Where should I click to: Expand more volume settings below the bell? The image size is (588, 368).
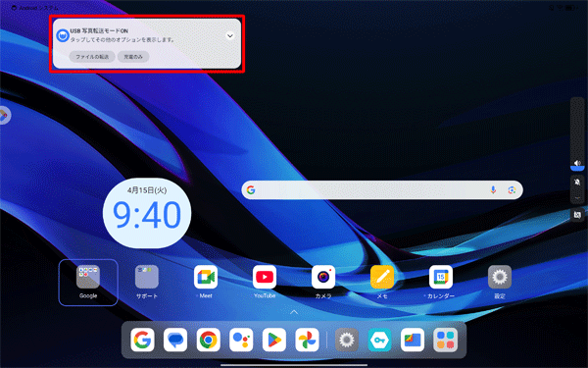coord(577,197)
